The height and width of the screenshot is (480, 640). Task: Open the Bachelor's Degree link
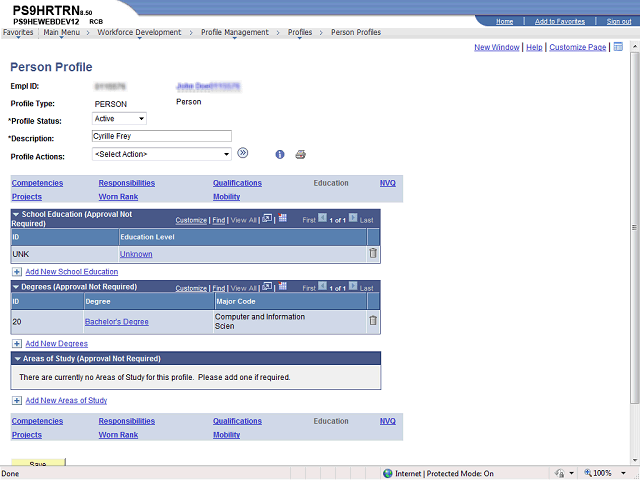[117, 322]
